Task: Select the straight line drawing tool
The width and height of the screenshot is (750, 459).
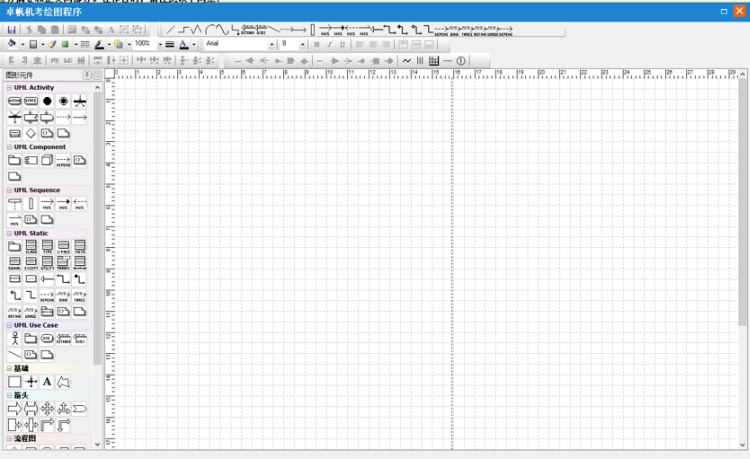Action: (170, 30)
